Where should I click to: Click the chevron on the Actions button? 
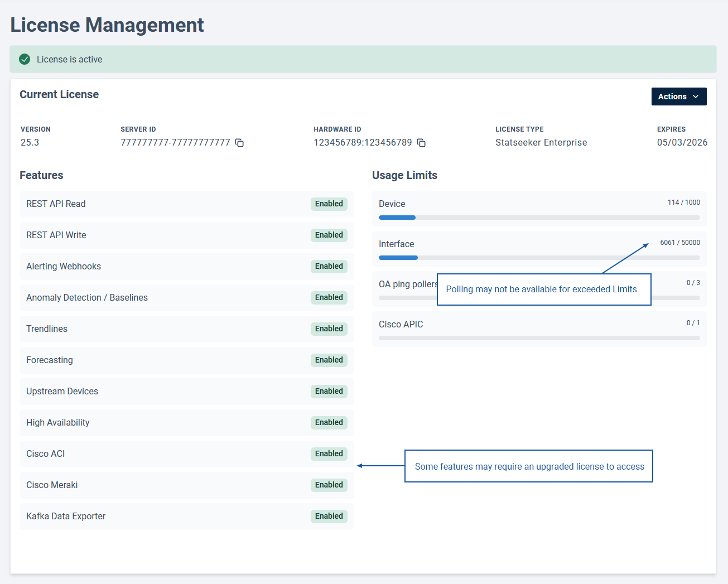point(696,96)
